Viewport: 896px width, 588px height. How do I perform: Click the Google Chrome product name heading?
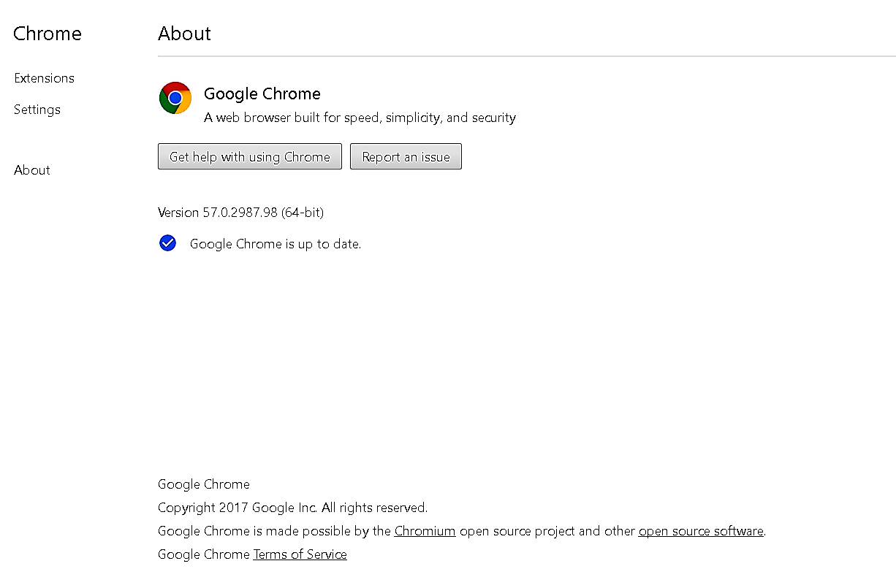click(262, 93)
